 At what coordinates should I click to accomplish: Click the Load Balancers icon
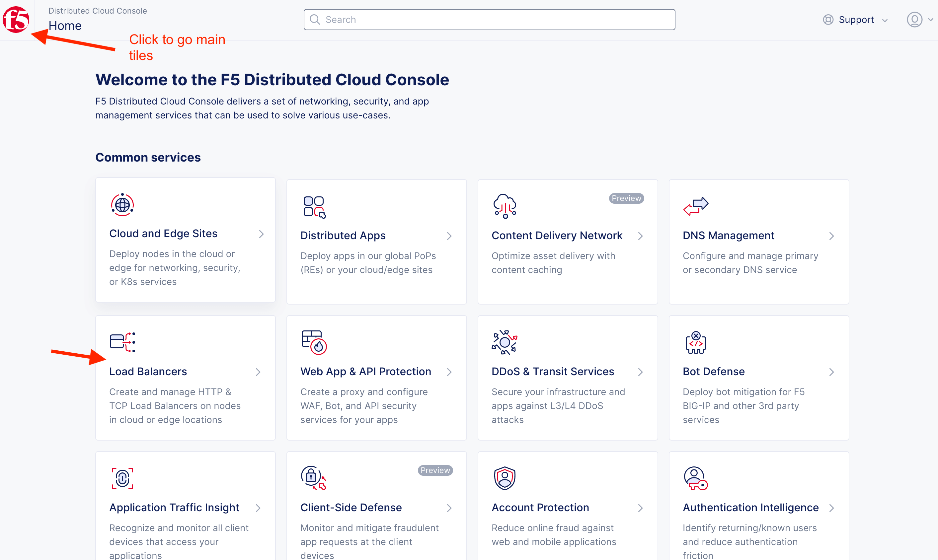122,342
